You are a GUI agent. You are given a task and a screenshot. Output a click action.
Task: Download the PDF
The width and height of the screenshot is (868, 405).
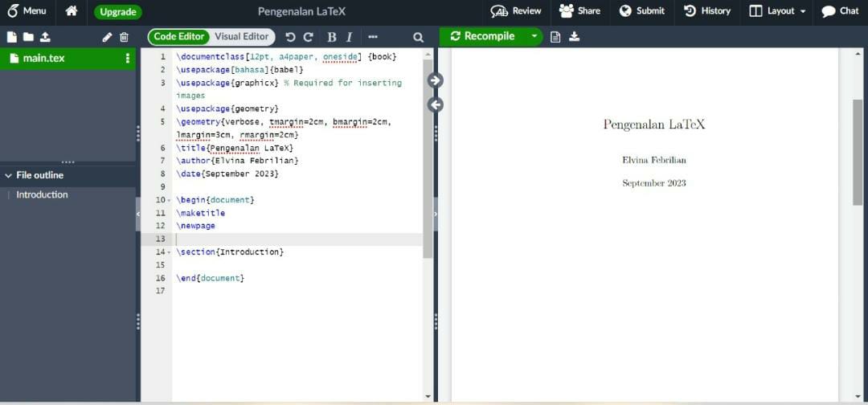pyautogui.click(x=575, y=36)
